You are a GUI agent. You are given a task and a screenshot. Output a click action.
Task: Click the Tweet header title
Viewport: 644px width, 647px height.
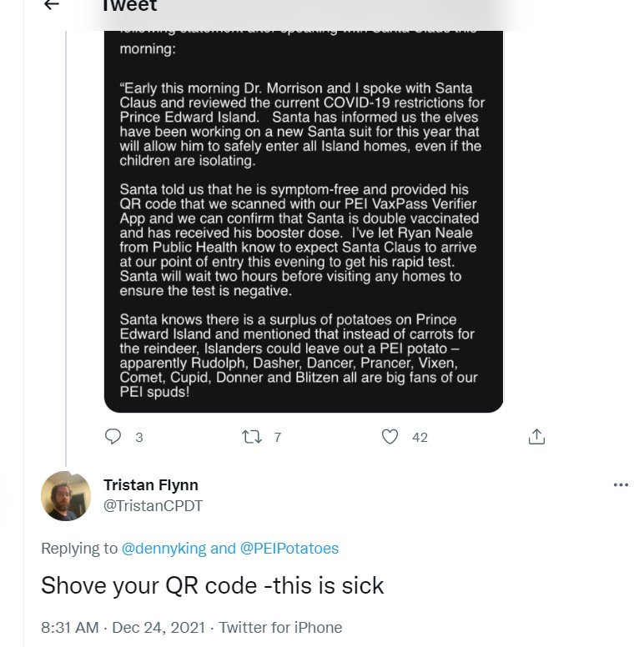(129, 7)
